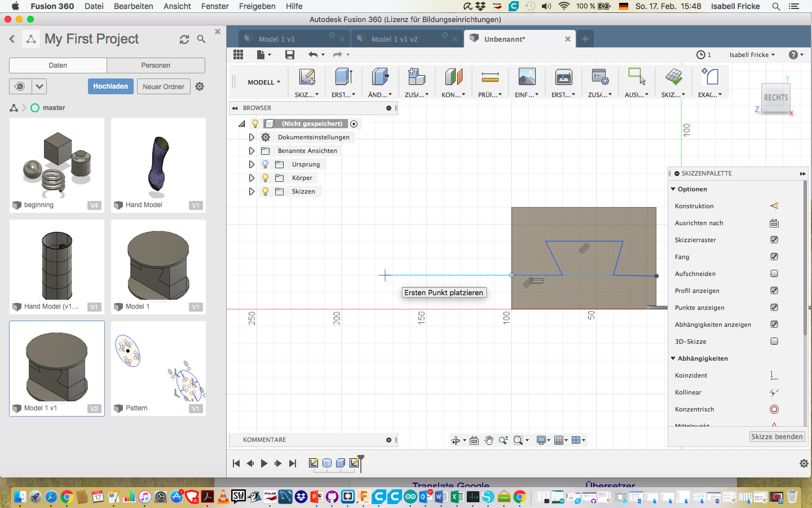Screen dimensions: 812x508
Task: Toggle the Punkte anzeigen checkbox
Action: coord(774,308)
